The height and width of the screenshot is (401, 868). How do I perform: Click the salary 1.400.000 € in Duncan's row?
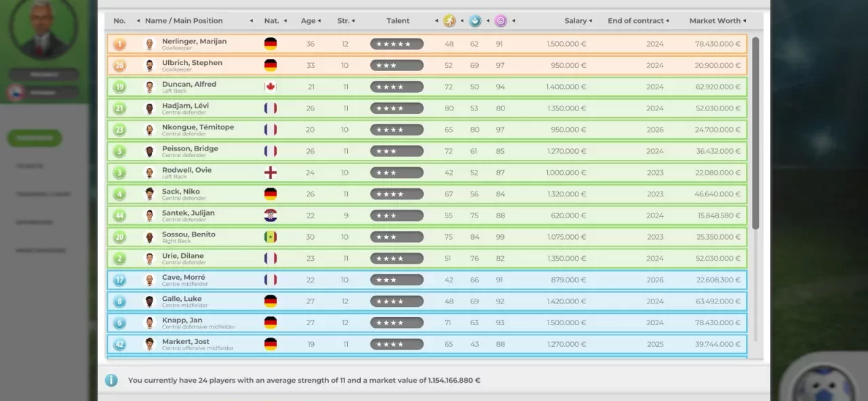click(566, 87)
